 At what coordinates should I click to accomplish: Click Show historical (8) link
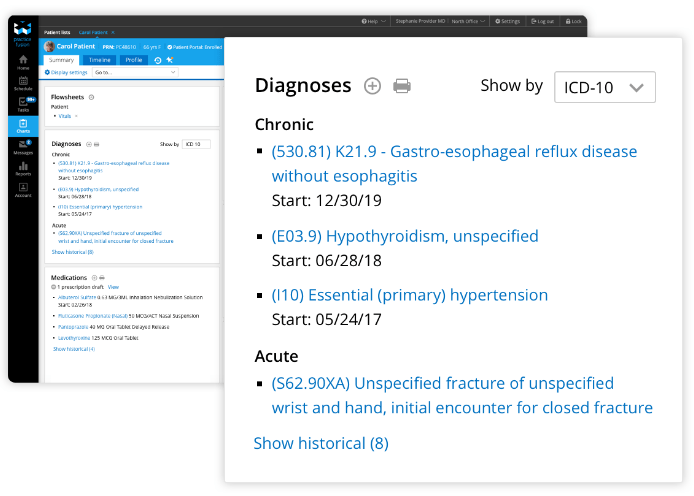pyautogui.click(x=320, y=443)
